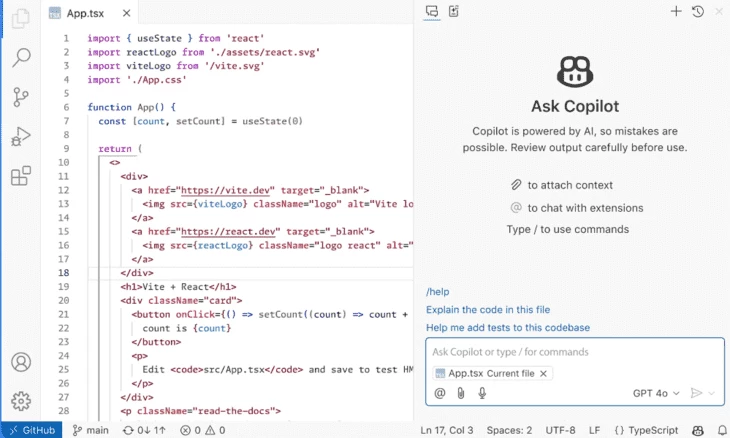
Task: Open the Extensions view
Action: click(x=21, y=176)
